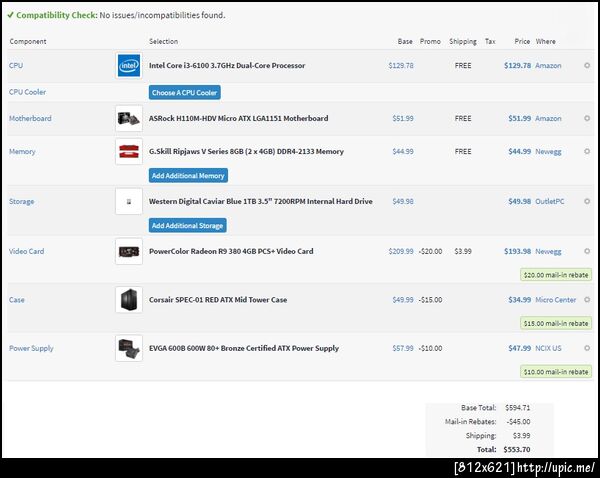This screenshot has height=478, width=600.
Task: Open the Western Digital hard drive thumbnail
Action: (x=129, y=201)
